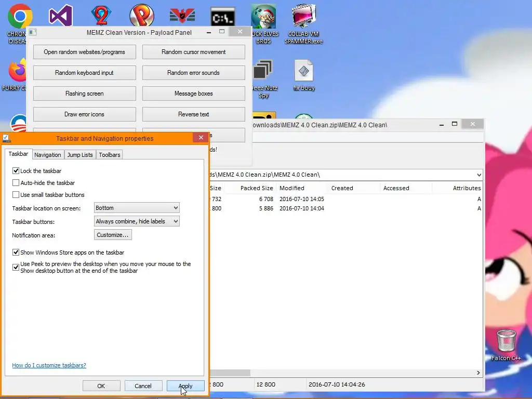Click the Obama logo desktop icon
Viewport: 532px width, 399px height.
tap(18, 123)
